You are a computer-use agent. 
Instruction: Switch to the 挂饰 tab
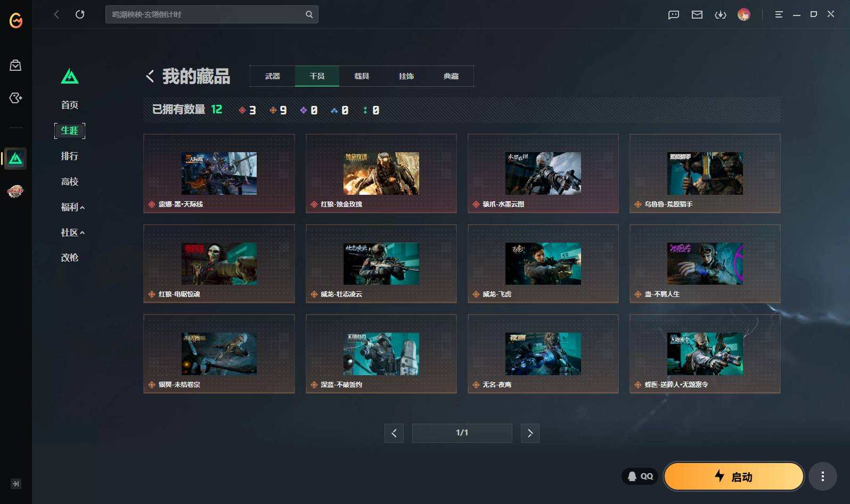[406, 76]
